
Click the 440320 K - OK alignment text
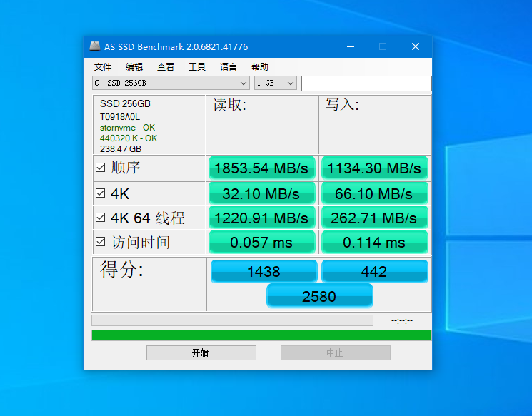tap(129, 138)
